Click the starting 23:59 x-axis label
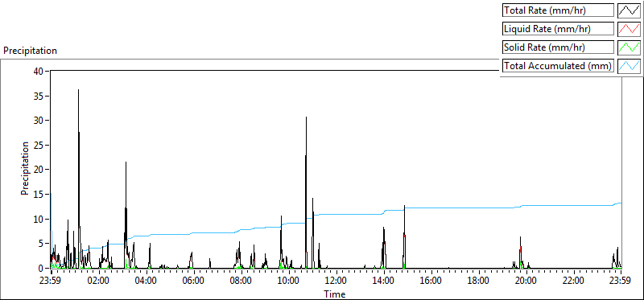 (51, 282)
